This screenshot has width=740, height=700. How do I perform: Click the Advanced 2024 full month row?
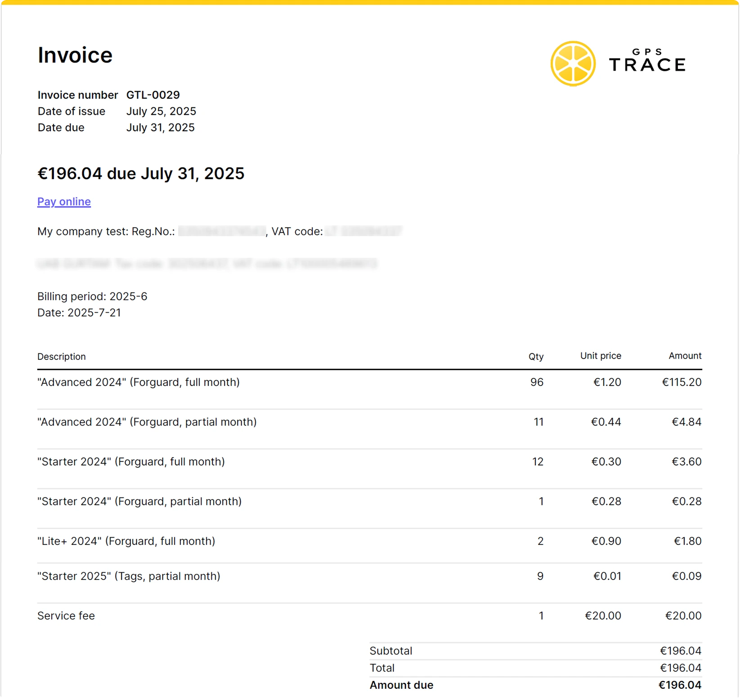pos(139,382)
